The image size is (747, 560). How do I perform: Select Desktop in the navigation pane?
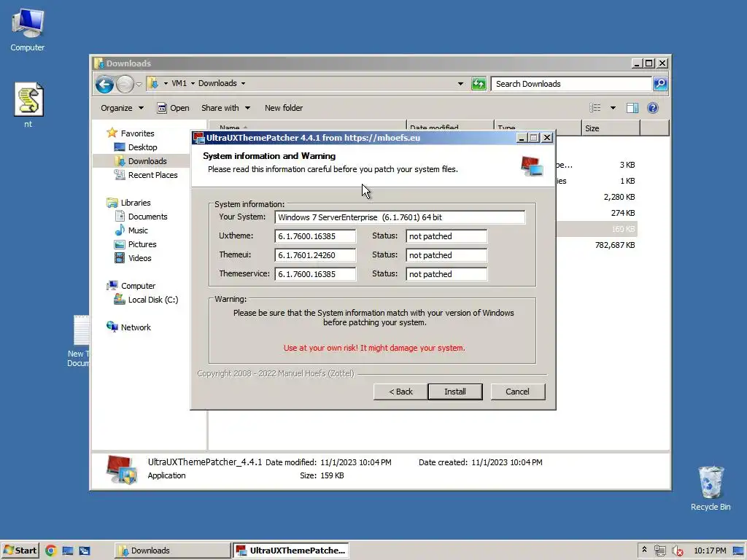tap(142, 147)
